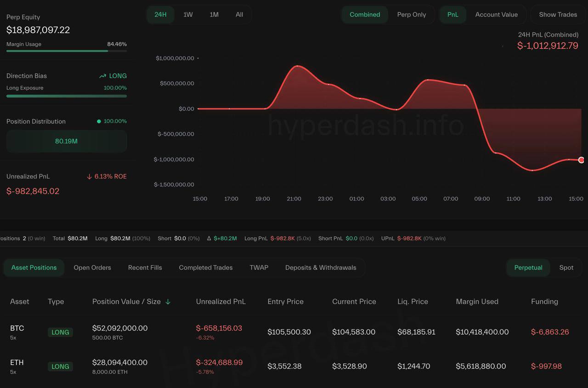This screenshot has height=388, width=588.
Task: Switch chart to Account Value view
Action: pyautogui.click(x=496, y=15)
